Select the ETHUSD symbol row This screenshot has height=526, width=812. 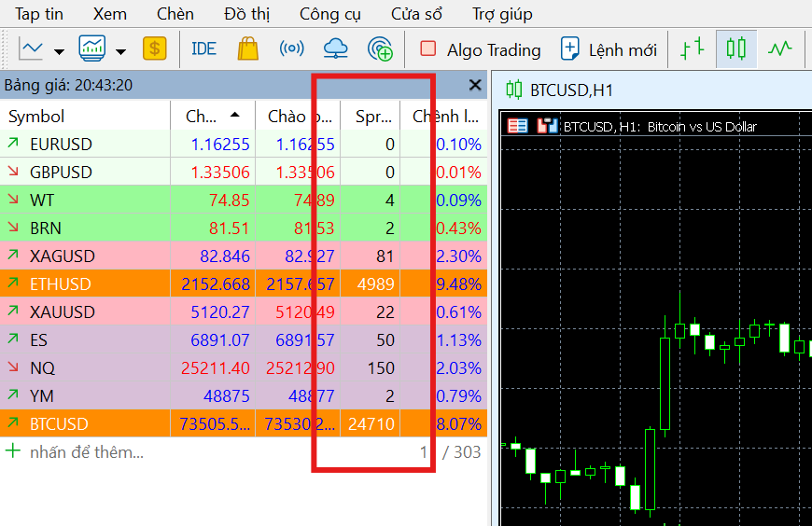[244, 284]
